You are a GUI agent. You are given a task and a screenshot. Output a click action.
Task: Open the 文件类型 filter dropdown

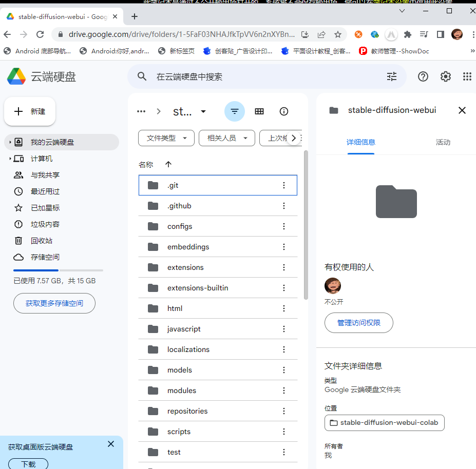point(166,138)
